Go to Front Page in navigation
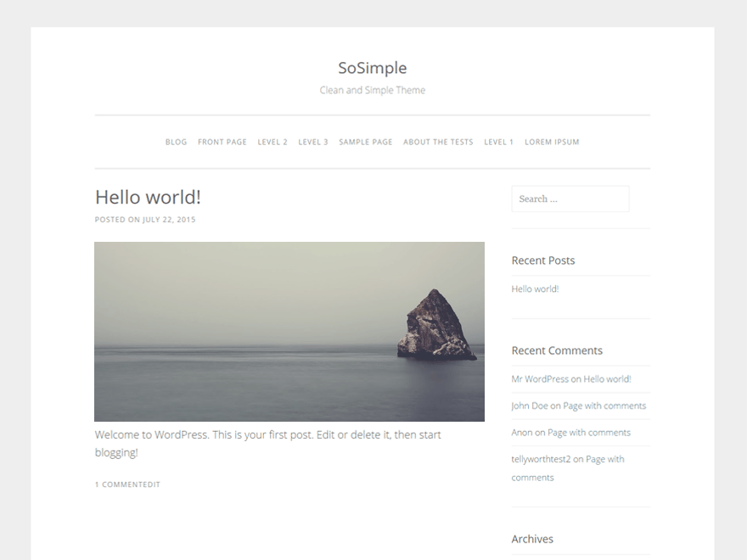This screenshot has height=560, width=747. point(222,142)
